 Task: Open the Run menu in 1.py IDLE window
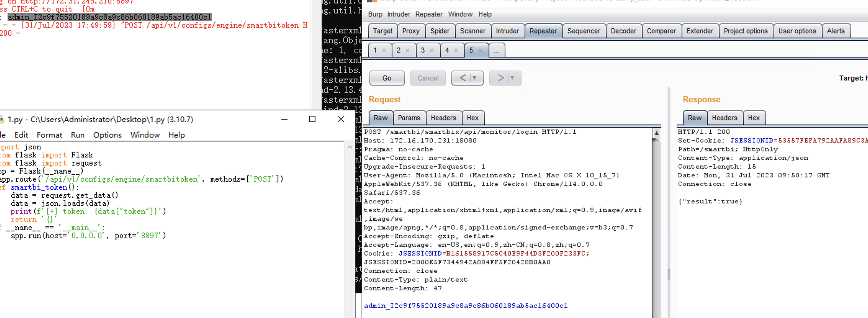78,135
